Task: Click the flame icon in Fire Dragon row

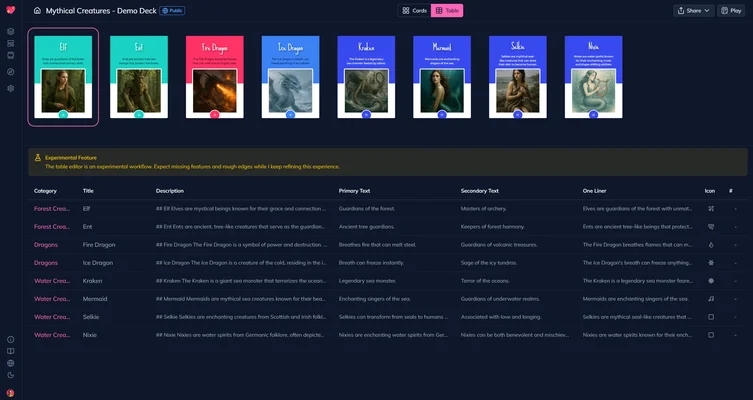Action: (710, 244)
